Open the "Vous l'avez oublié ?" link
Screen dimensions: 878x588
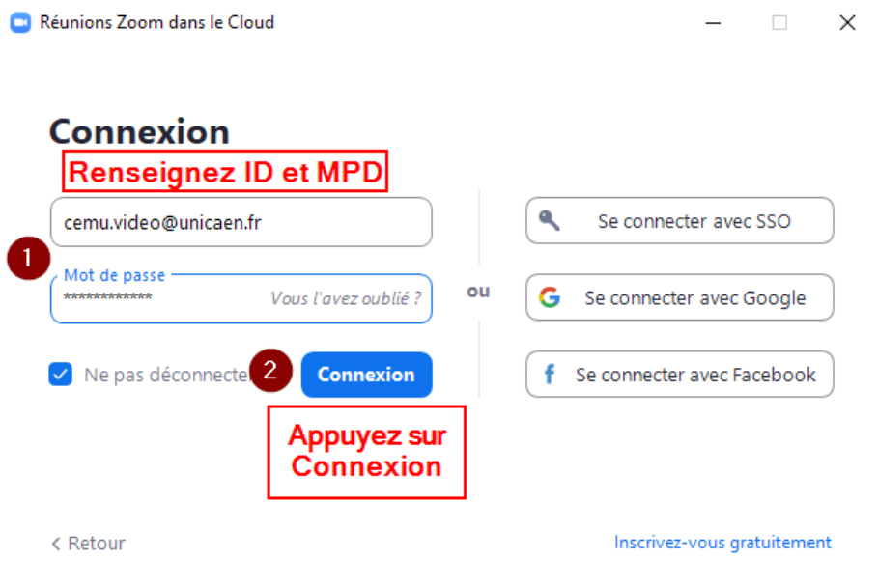(346, 298)
